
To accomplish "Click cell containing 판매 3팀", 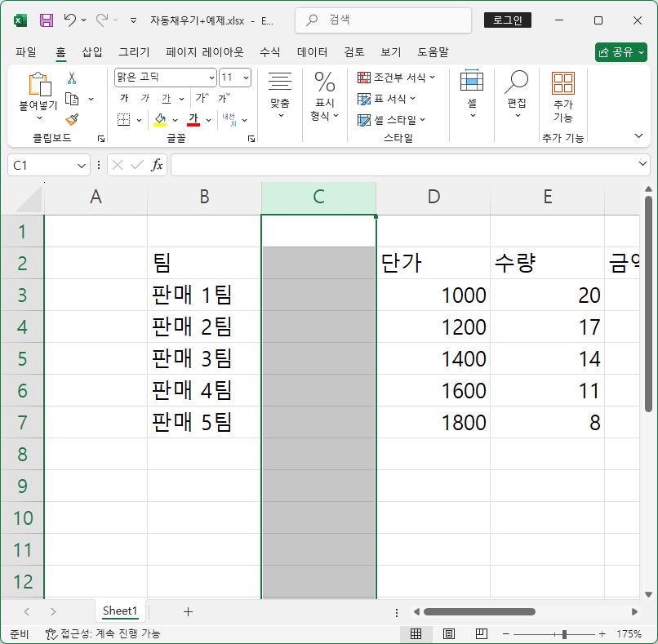I will 204,358.
